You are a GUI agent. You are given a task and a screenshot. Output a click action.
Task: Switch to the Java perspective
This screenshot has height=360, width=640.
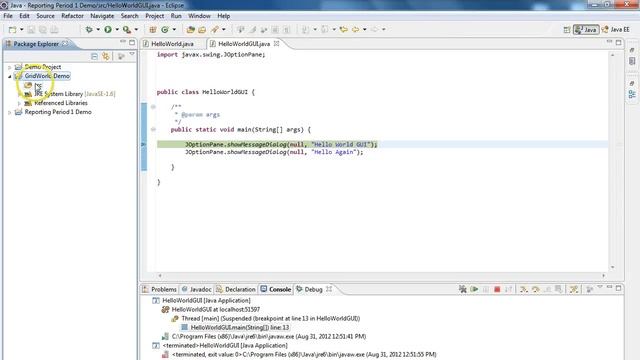pos(586,29)
